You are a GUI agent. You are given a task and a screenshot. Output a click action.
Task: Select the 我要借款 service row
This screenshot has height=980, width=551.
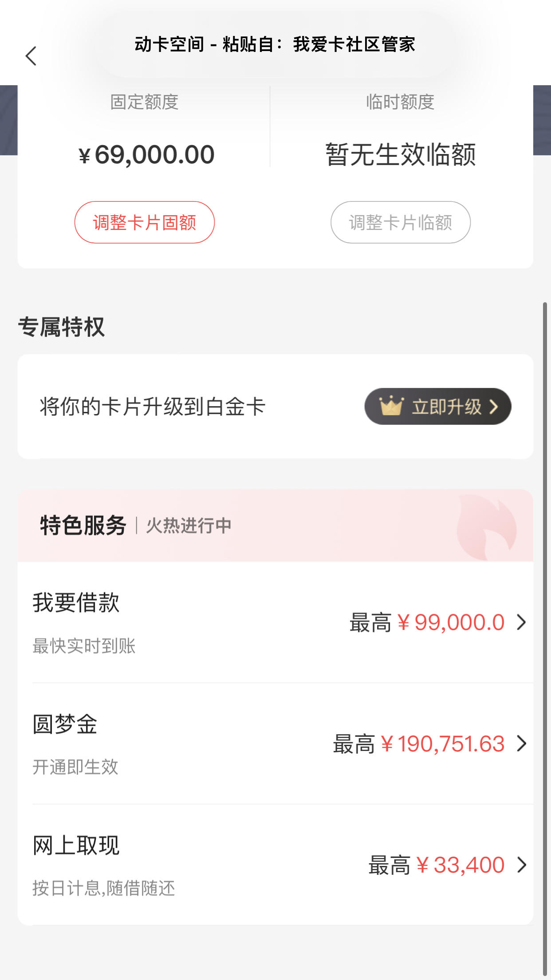pos(275,622)
